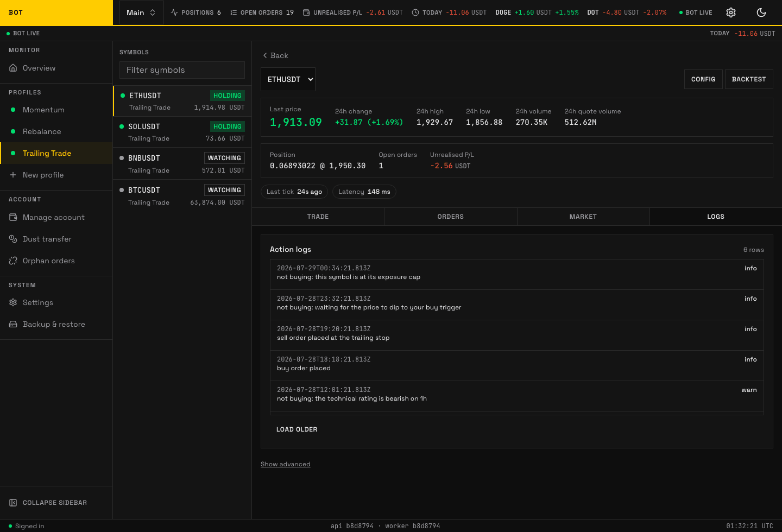Load older action logs

click(x=297, y=429)
